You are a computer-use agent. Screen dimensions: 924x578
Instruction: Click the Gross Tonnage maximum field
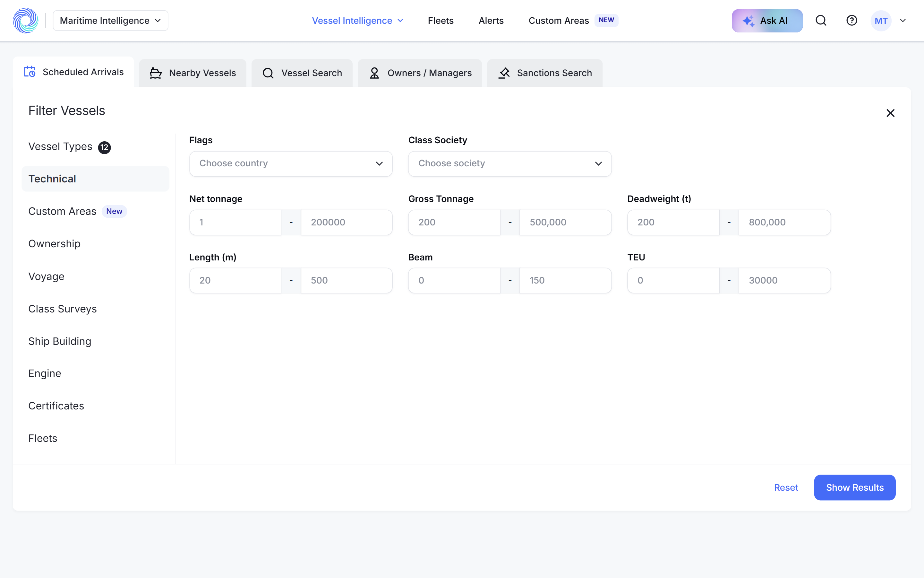566,222
